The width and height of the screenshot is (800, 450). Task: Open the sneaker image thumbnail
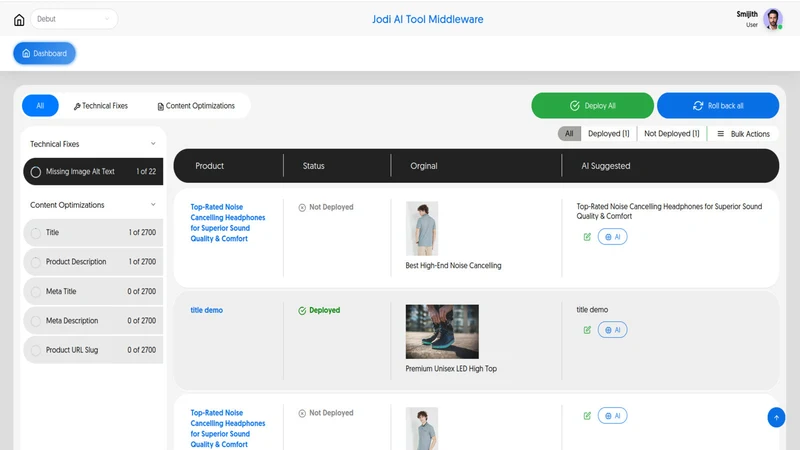point(442,332)
